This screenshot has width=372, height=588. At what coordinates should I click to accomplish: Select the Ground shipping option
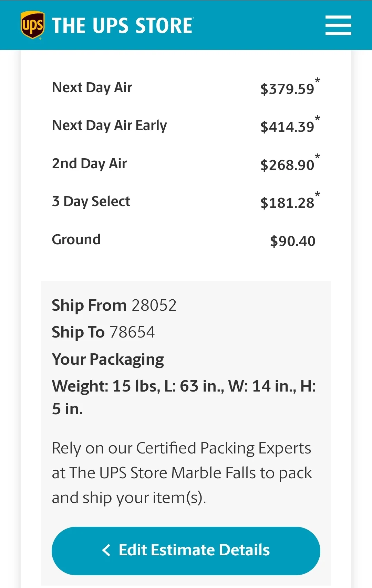click(76, 239)
